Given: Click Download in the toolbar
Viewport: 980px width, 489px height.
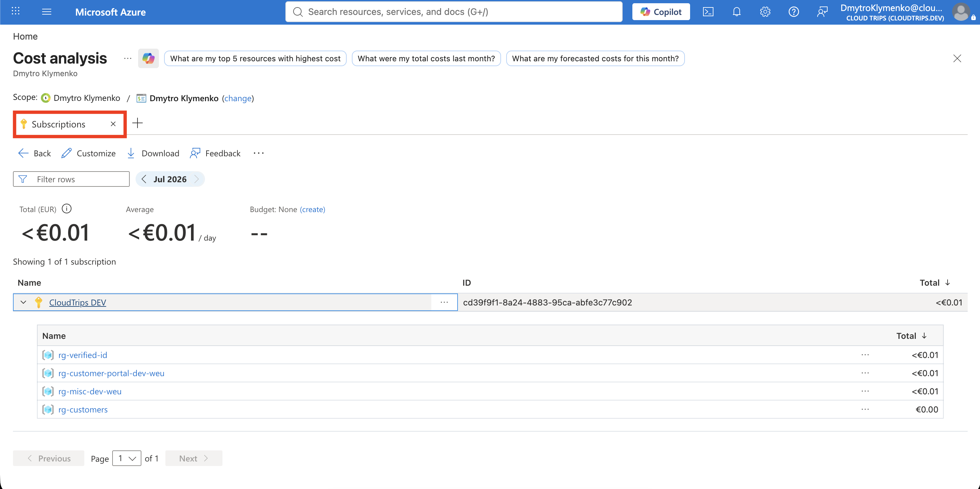Looking at the screenshot, I should 153,153.
